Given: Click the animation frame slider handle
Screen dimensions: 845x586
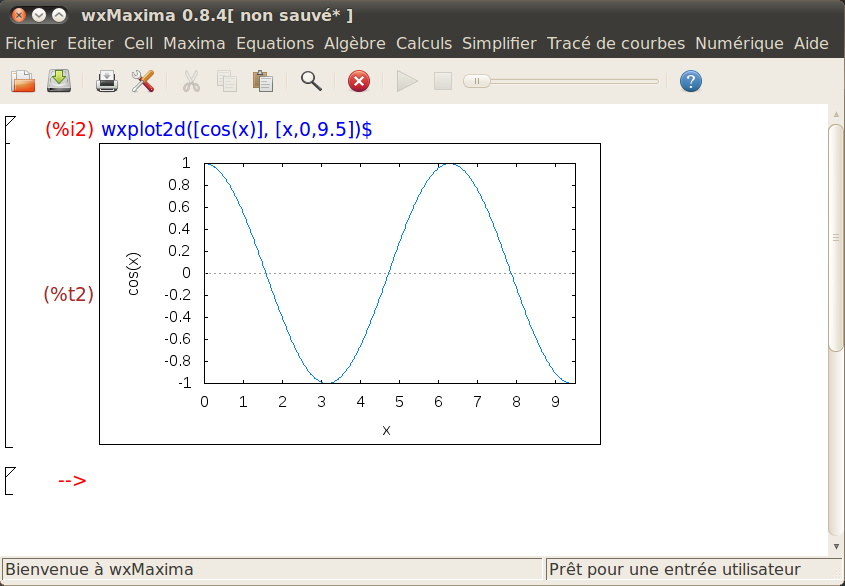Looking at the screenshot, I should 477,81.
